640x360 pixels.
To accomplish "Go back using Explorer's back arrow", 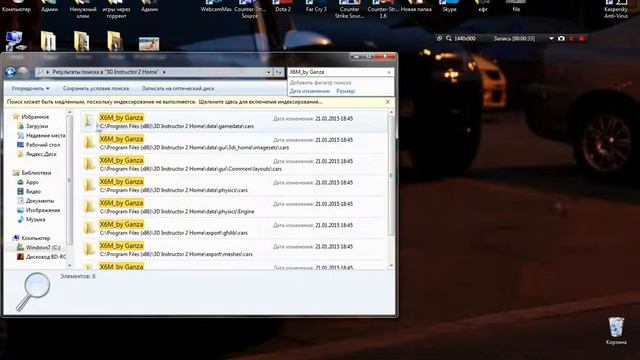I will [x=10, y=72].
